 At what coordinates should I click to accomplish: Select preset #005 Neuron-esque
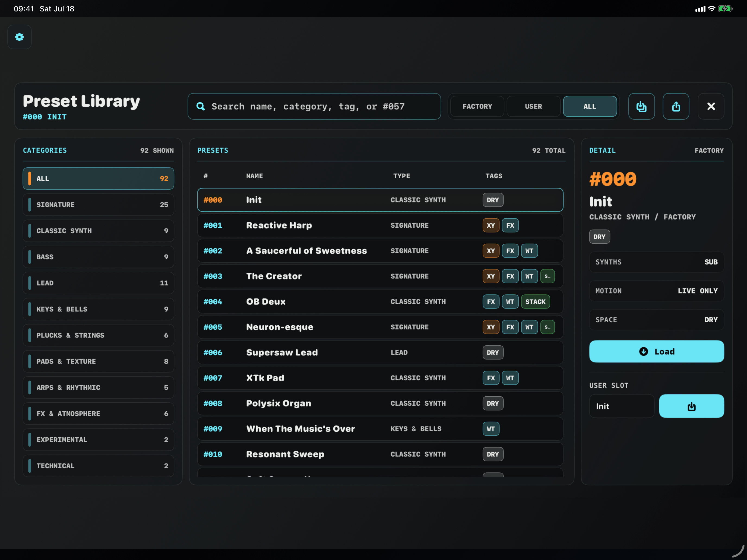point(380,327)
